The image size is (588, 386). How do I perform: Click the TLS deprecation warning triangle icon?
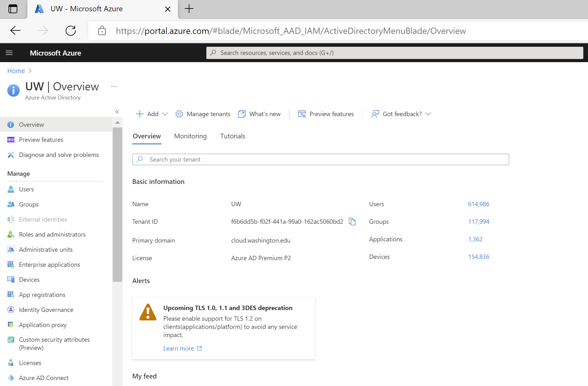148,312
